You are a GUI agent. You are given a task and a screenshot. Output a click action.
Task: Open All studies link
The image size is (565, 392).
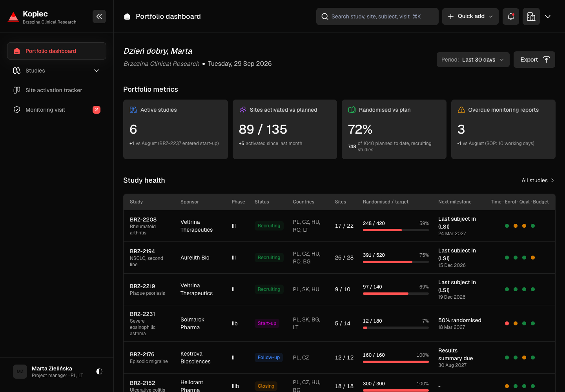tap(538, 180)
